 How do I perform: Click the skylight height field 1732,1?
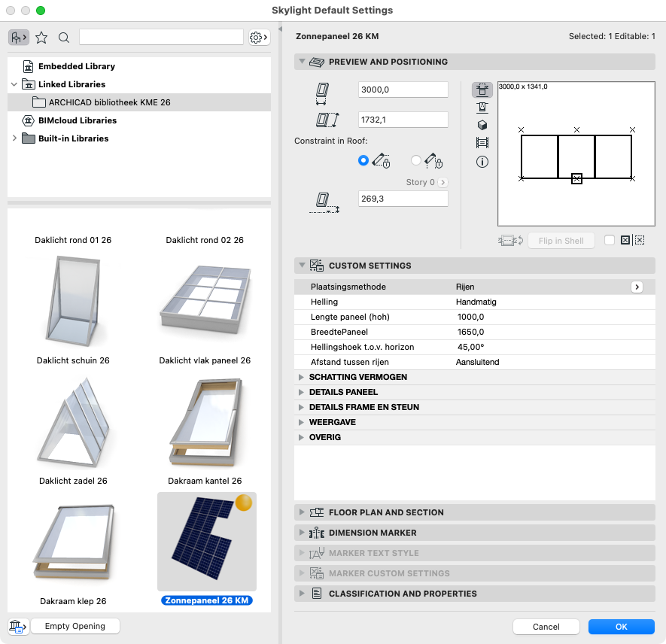[x=403, y=120]
